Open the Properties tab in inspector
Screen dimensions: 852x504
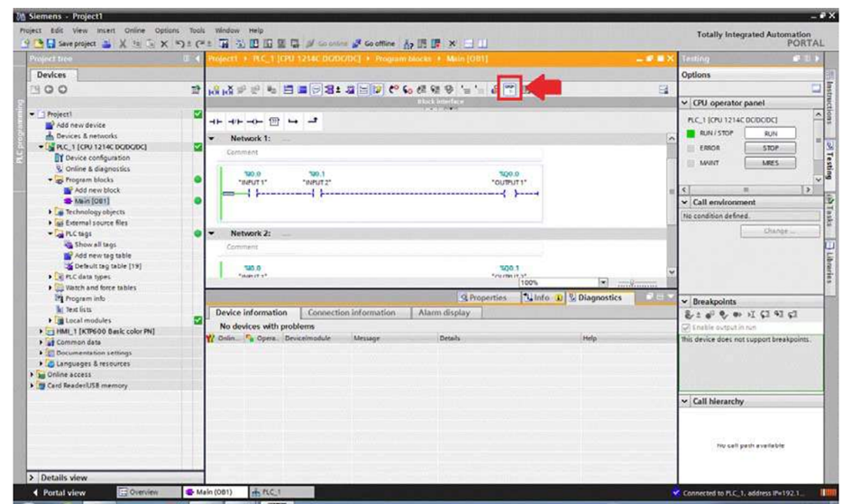click(482, 298)
